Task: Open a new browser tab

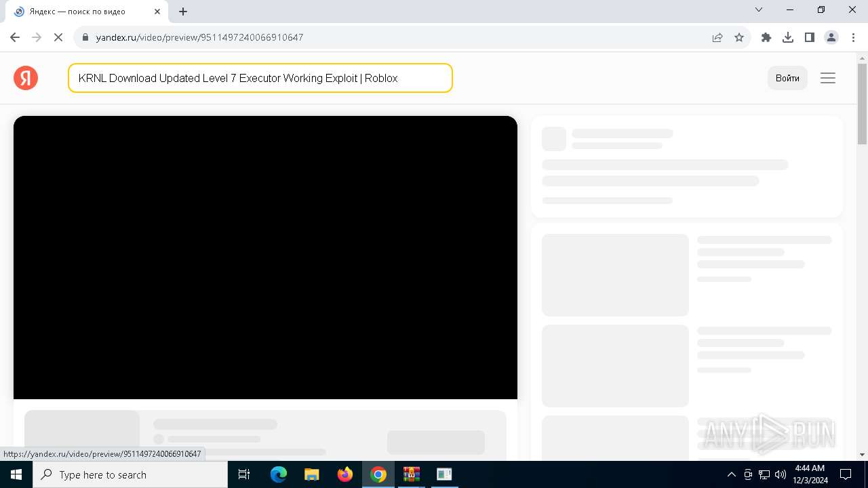Action: [x=183, y=12]
